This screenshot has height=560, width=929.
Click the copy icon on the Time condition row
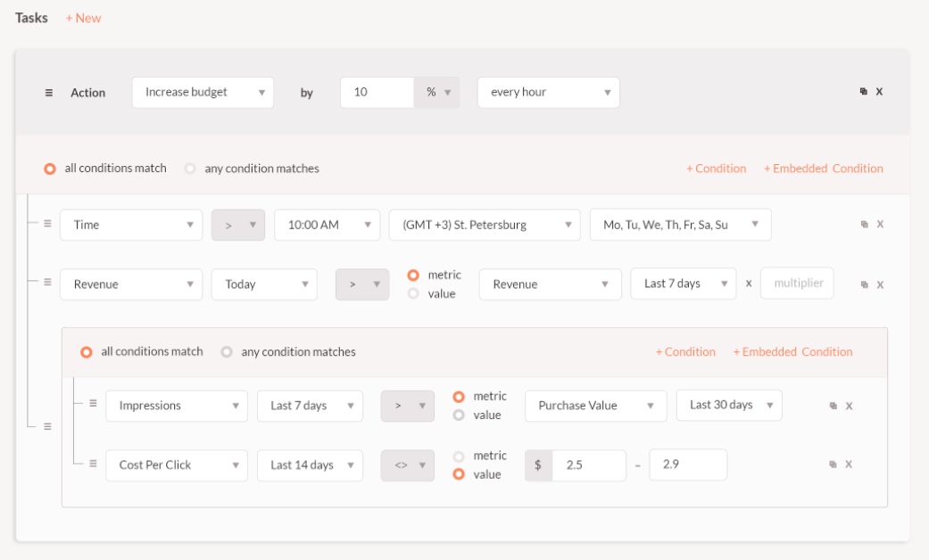pyautogui.click(x=864, y=225)
